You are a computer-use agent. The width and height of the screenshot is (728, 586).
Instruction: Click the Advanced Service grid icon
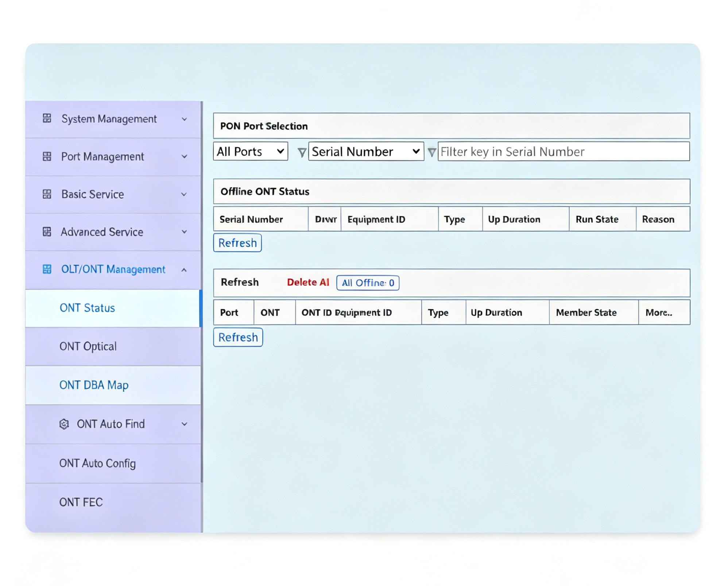[47, 232]
